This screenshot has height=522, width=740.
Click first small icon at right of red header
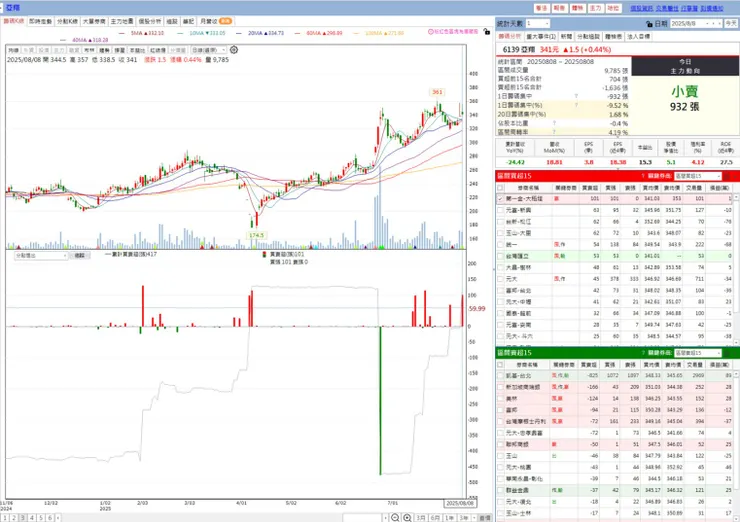[x=727, y=176]
